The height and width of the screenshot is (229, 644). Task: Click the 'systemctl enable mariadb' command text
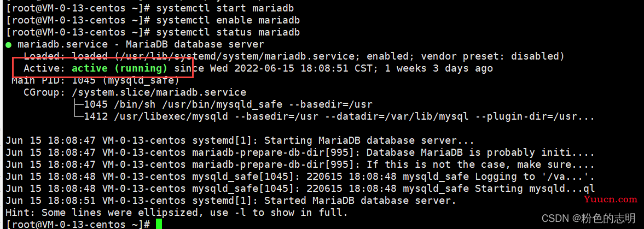pos(228,20)
